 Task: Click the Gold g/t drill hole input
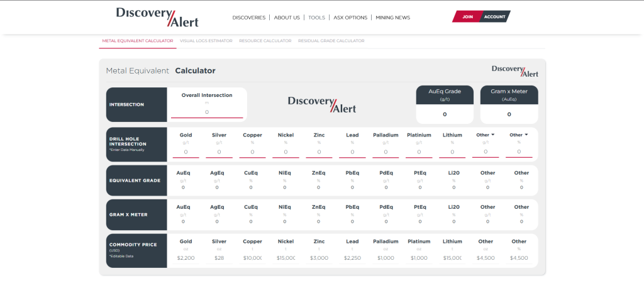pos(186,152)
